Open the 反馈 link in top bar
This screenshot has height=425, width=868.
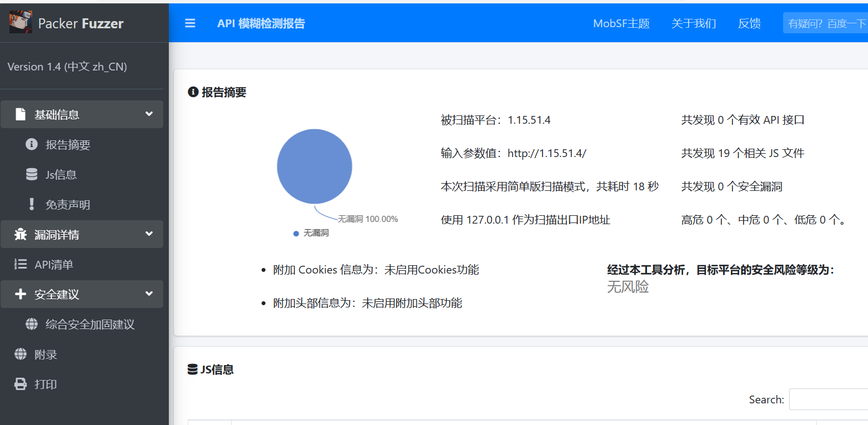coord(749,23)
